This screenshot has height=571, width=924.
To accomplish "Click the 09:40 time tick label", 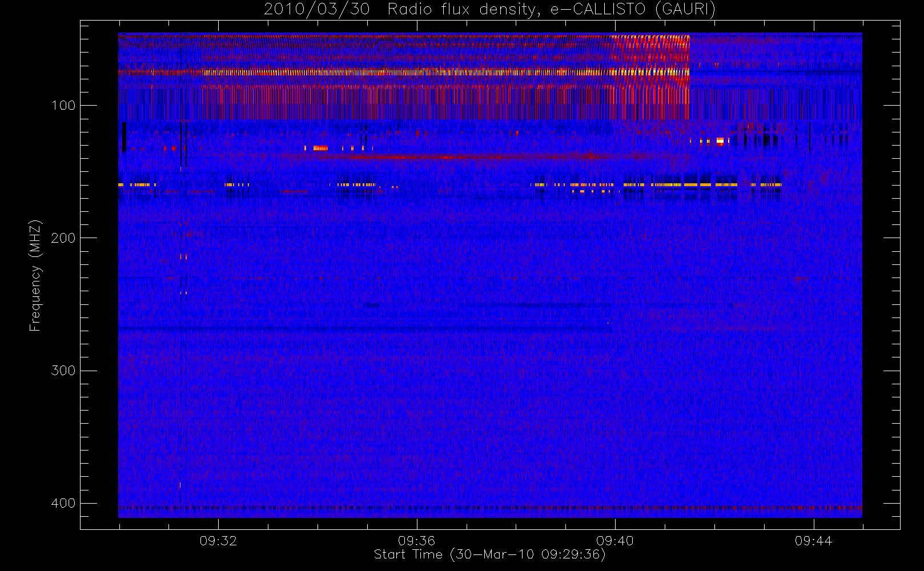I will coord(615,541).
